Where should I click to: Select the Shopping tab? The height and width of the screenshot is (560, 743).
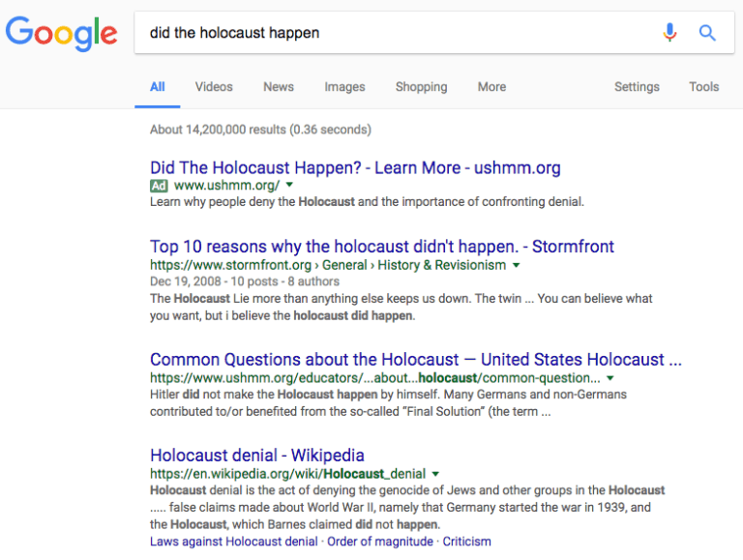pyautogui.click(x=421, y=87)
